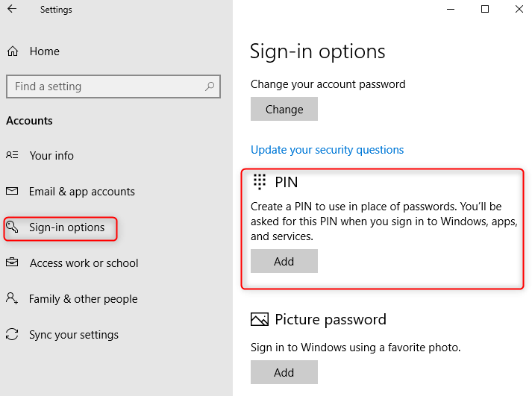This screenshot has height=396, width=532.
Task: Open the Your info page
Action: (51, 156)
